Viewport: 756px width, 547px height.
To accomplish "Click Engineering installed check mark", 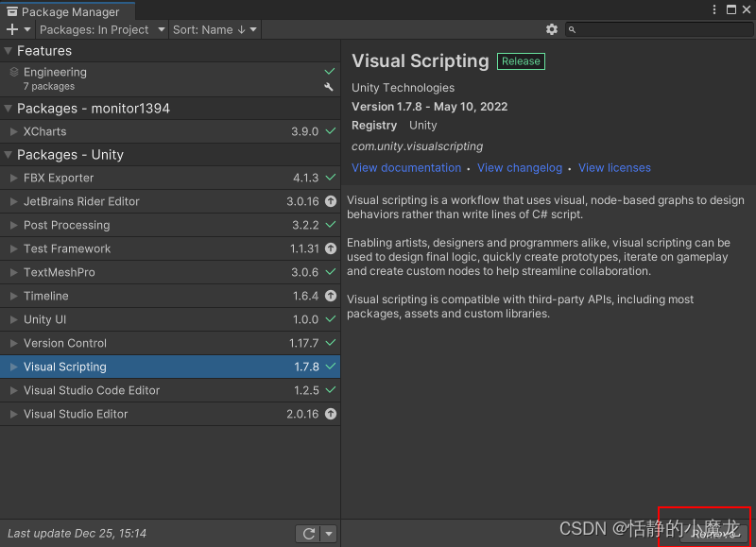I will point(330,71).
